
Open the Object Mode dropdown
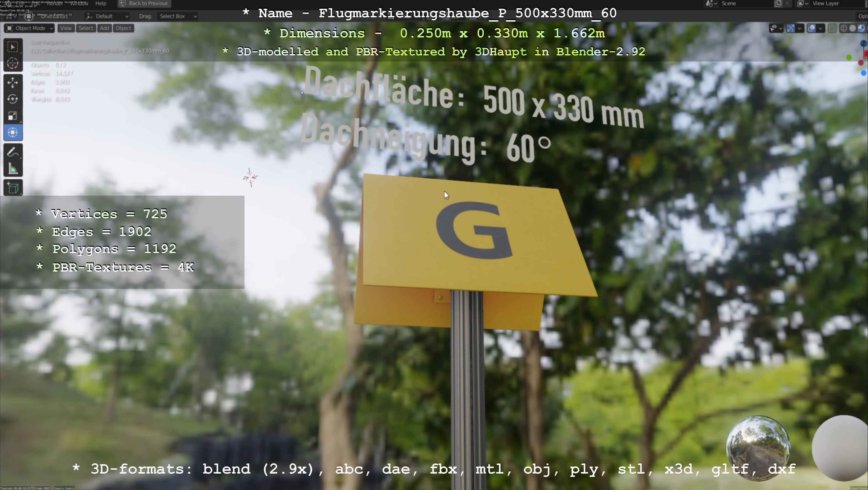coord(29,28)
